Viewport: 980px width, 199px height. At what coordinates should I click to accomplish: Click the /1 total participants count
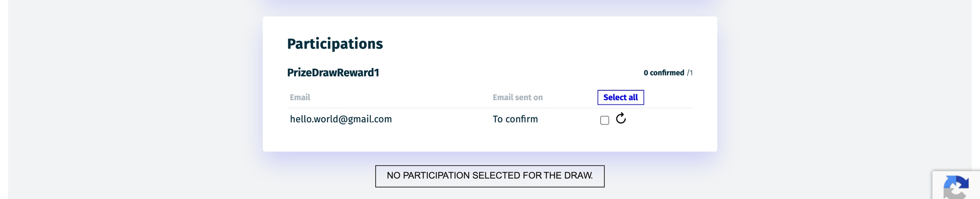(x=690, y=73)
